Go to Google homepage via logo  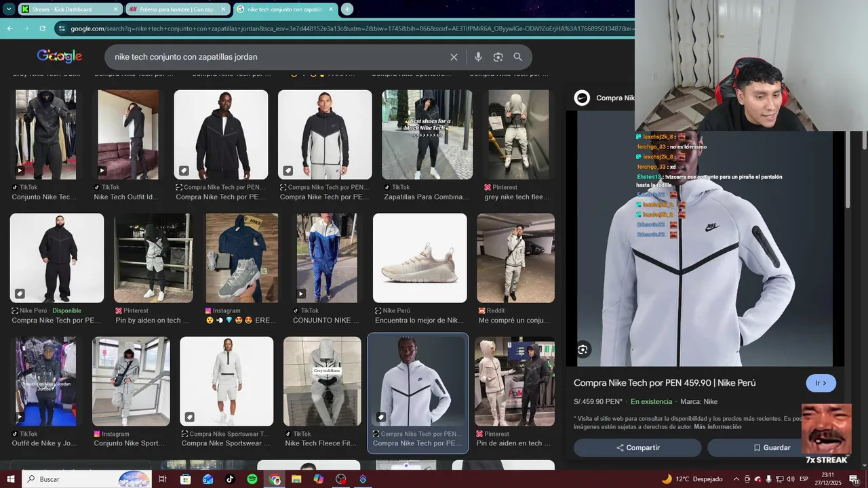pyautogui.click(x=60, y=56)
